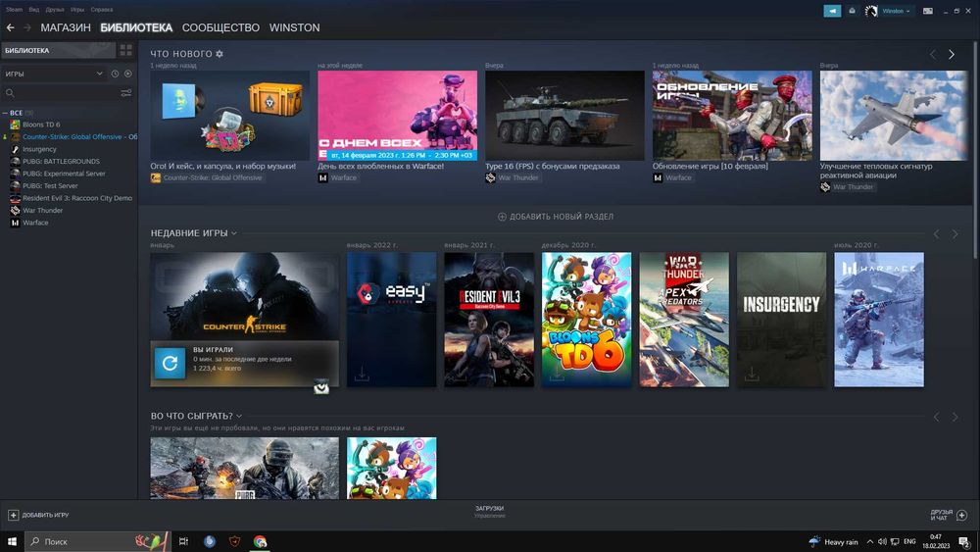Image resolution: width=980 pixels, height=552 pixels.
Task: Open the WINSTON profile tab
Action: (294, 27)
